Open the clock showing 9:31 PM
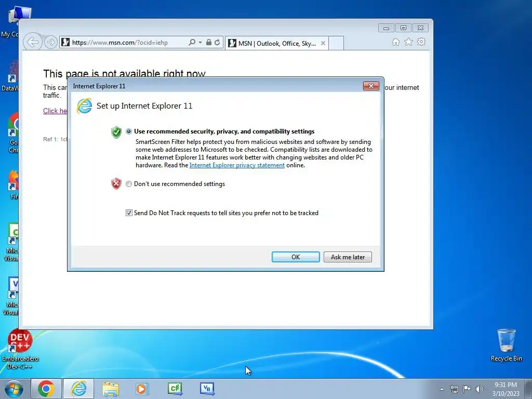The height and width of the screenshot is (399, 532). (506, 389)
